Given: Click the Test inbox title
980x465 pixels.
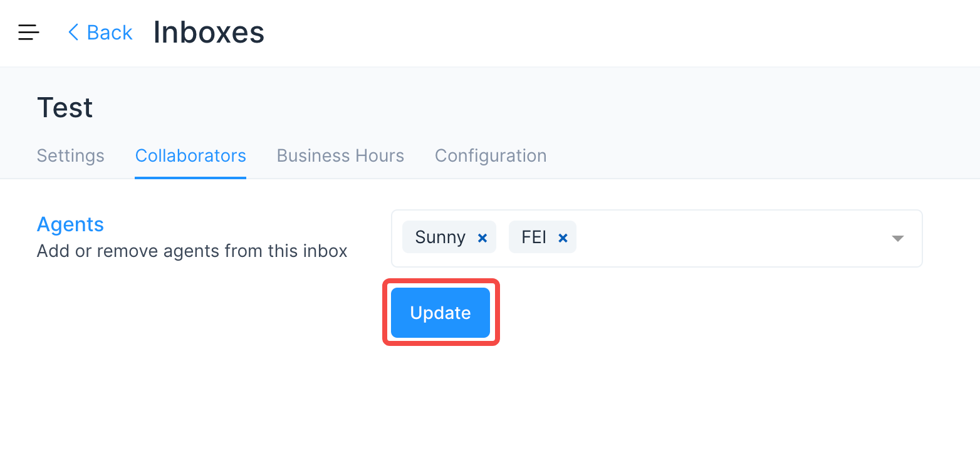Looking at the screenshot, I should tap(65, 107).
